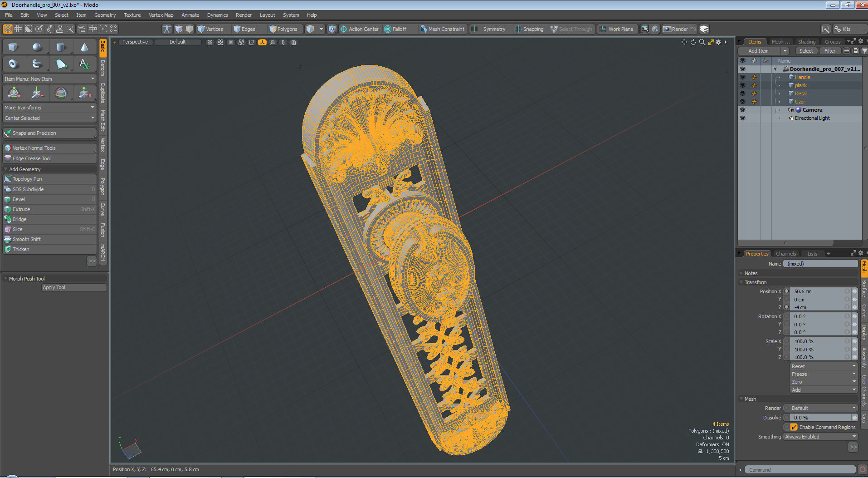Click the Smooth Shift tool

(50, 239)
